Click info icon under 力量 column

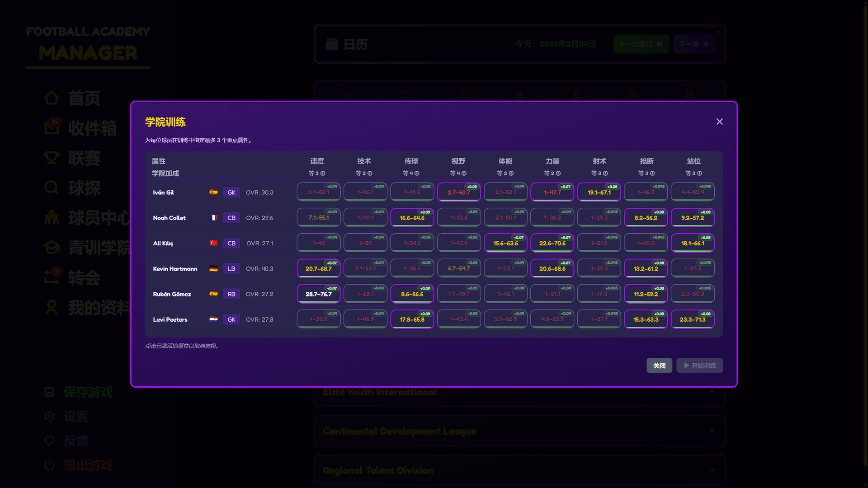pos(558,174)
